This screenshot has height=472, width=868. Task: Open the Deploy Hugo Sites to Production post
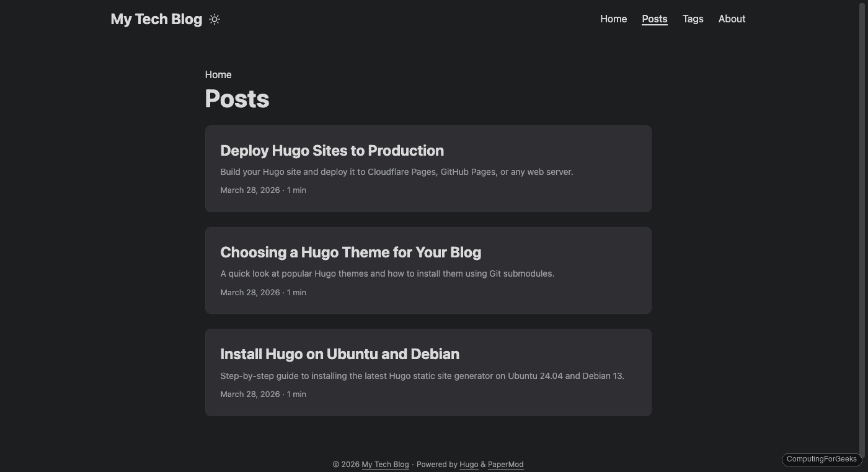[332, 150]
